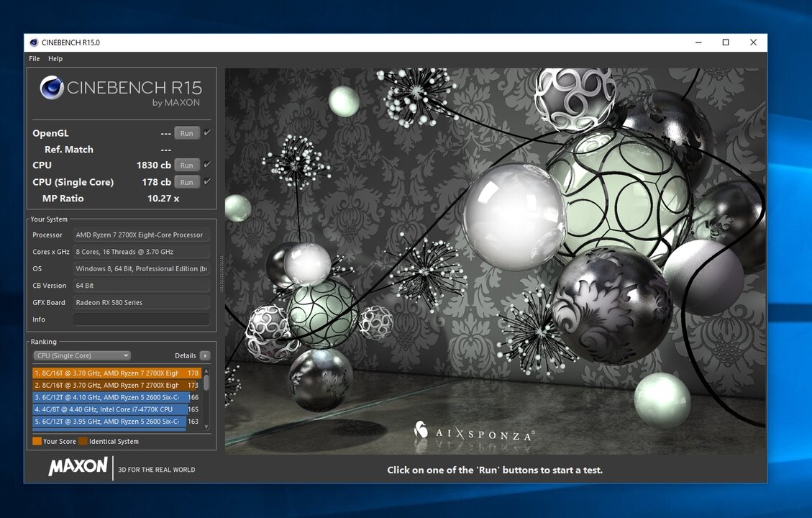Viewport: 812px width, 518px height.
Task: Open the Help menu
Action: tap(55, 58)
